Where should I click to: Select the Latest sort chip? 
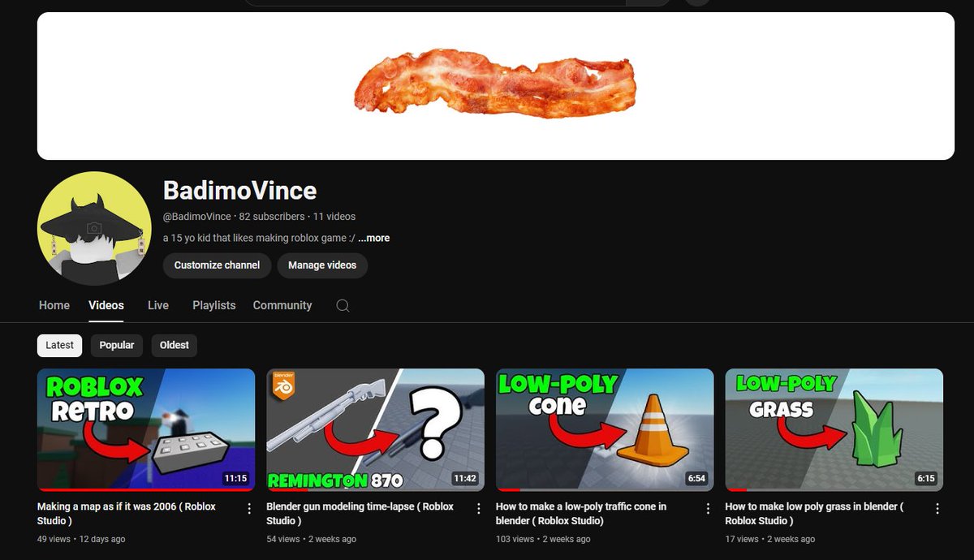[59, 345]
